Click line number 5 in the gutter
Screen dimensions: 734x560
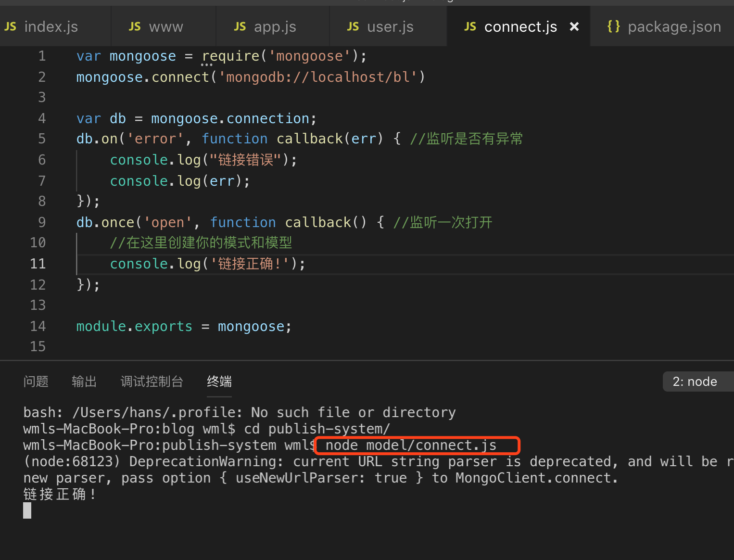(x=42, y=139)
